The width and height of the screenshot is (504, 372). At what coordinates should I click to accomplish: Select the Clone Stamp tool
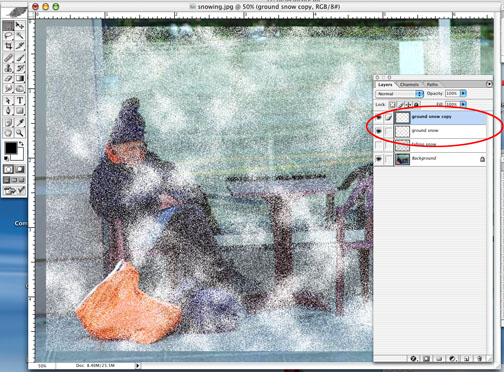[8, 68]
